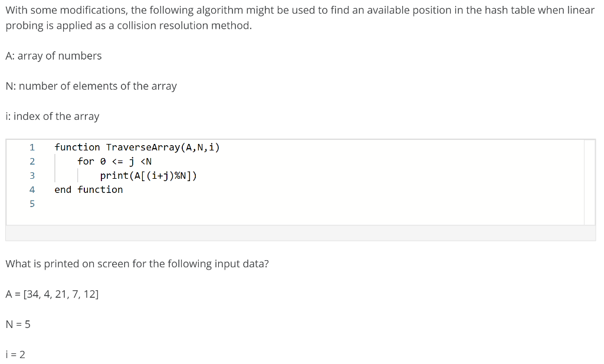Viewport: 604px width, 364px height.
Task: Click the linear probing introduction paragraph
Action: (300, 18)
